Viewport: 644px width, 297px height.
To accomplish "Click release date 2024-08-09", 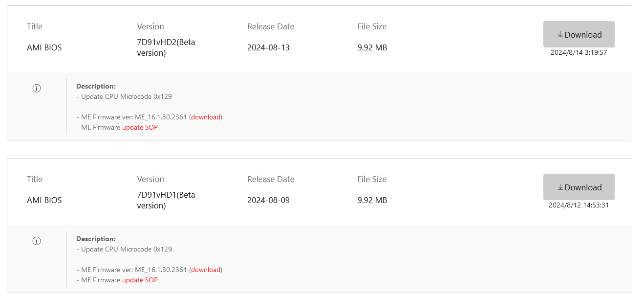I will coord(268,200).
